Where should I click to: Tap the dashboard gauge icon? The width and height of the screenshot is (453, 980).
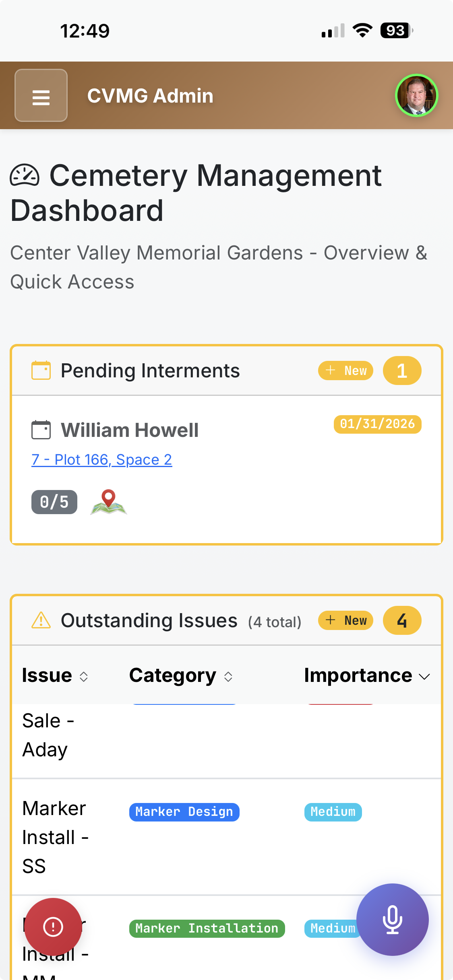(25, 175)
